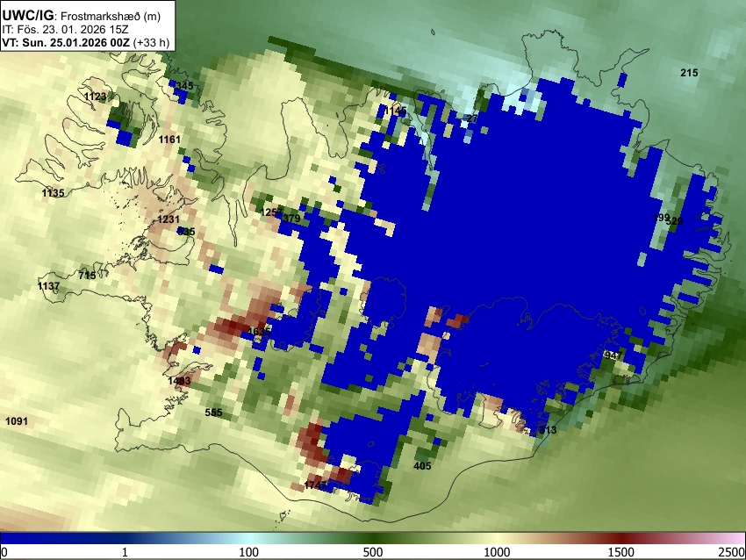Click the map value label '947'
Screen dimensions: 746x560
click(613, 355)
